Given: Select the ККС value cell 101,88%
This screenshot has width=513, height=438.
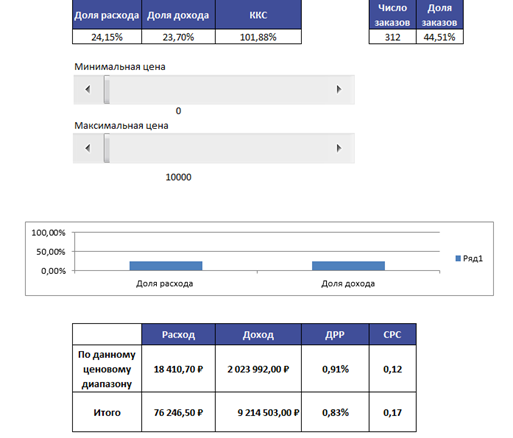Looking at the screenshot, I should (x=258, y=37).
